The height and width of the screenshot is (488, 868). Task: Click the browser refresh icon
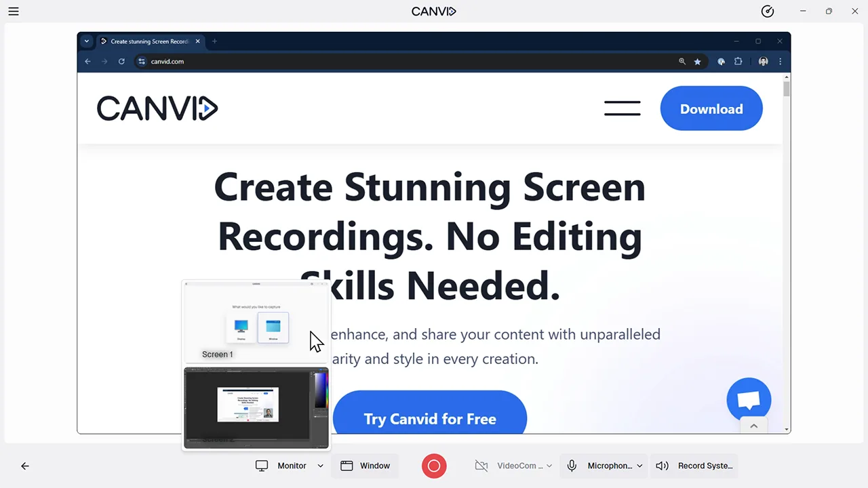tap(121, 61)
